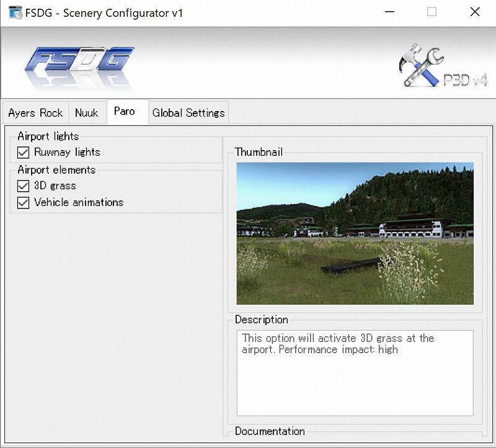The width and height of the screenshot is (496, 448).
Task: Click the 'Ruwnay lights' label text
Action: point(67,152)
